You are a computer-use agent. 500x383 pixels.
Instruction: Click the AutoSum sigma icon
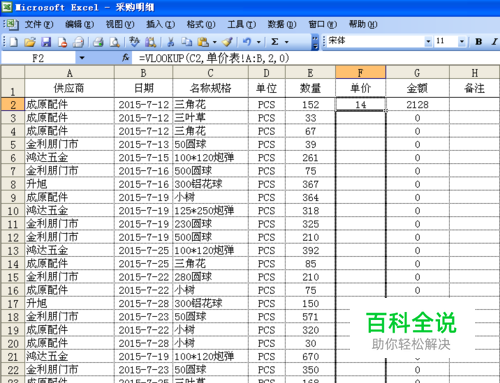pos(275,42)
